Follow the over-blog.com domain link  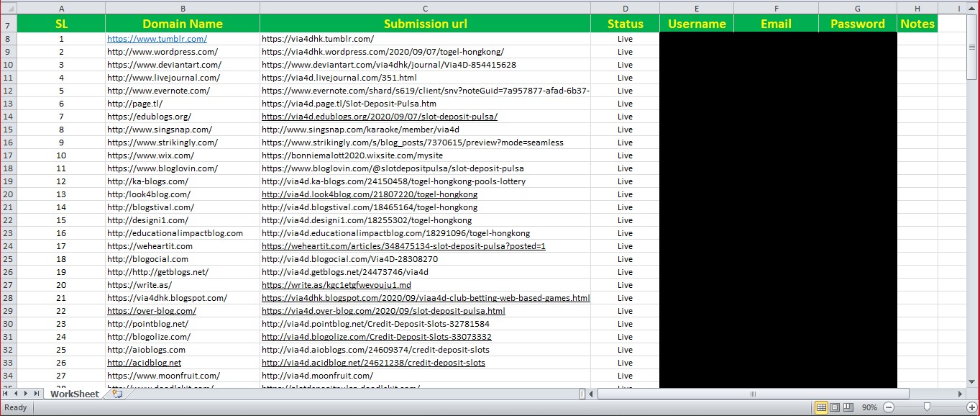coord(152,310)
